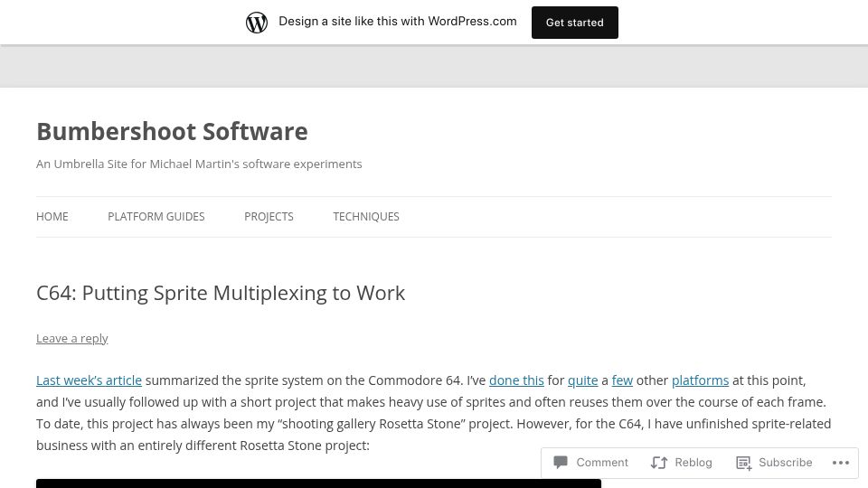Click the WordPress logo icon

point(257,23)
